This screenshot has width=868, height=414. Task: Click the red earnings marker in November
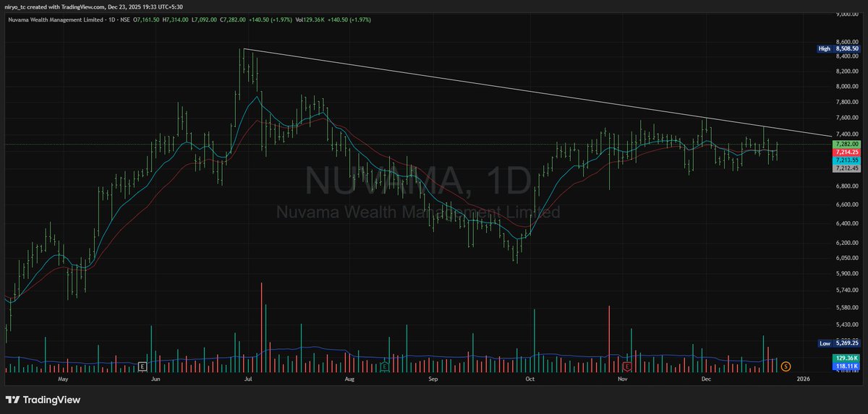(627, 367)
